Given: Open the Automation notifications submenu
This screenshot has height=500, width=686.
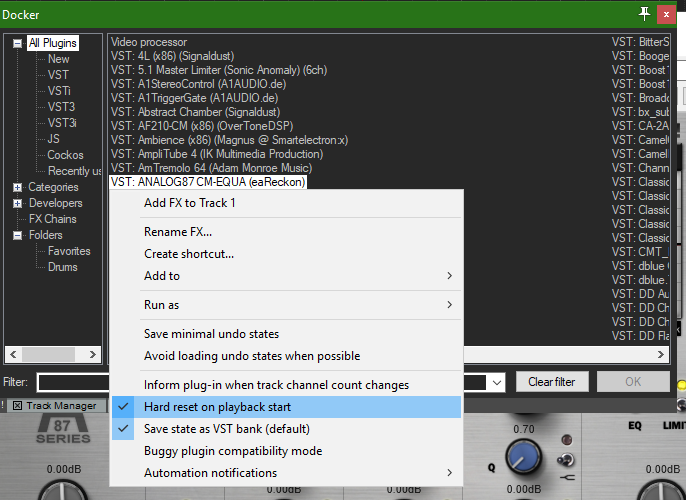Looking at the screenshot, I should pos(287,473).
